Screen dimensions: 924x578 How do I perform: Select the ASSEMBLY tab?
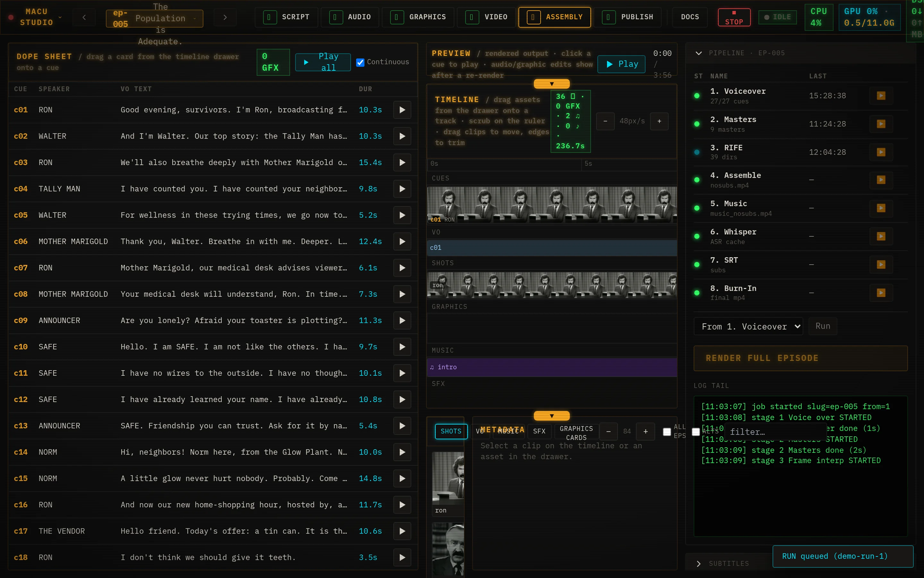pyautogui.click(x=554, y=17)
